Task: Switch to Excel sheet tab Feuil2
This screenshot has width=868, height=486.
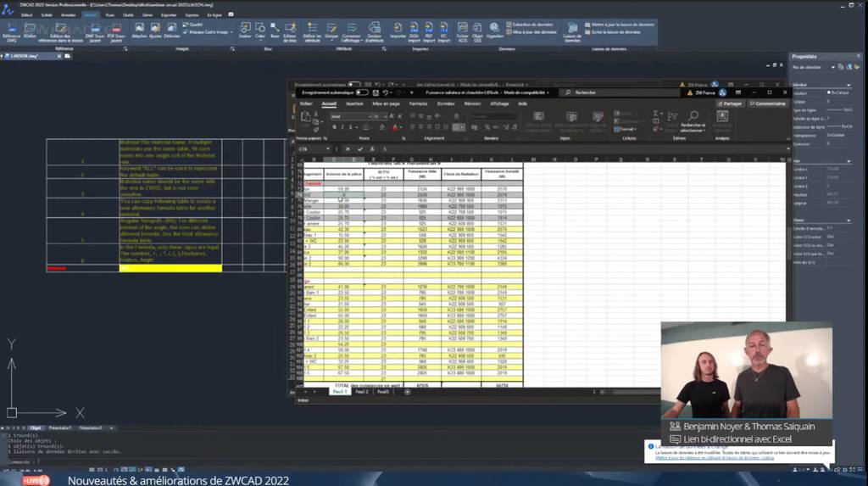Action: [x=361, y=392]
